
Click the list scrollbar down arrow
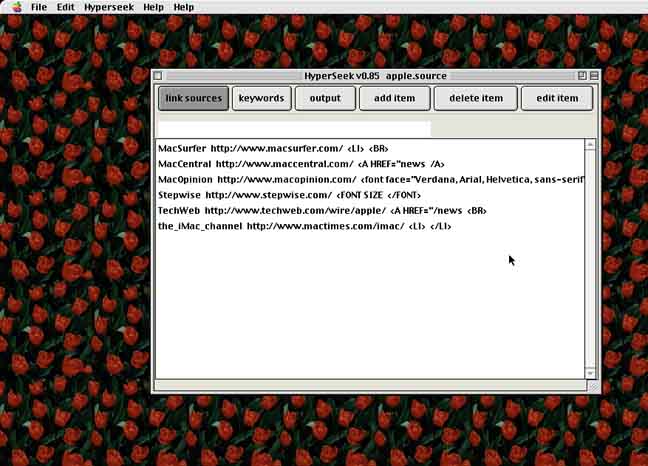coord(590,373)
